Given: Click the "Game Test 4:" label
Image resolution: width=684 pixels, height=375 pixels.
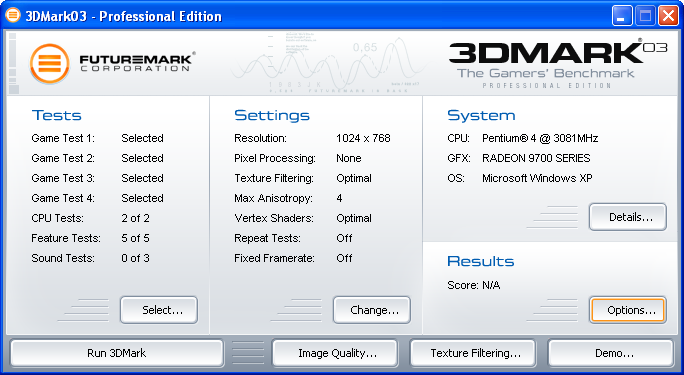Looking at the screenshot, I should (x=63, y=198).
